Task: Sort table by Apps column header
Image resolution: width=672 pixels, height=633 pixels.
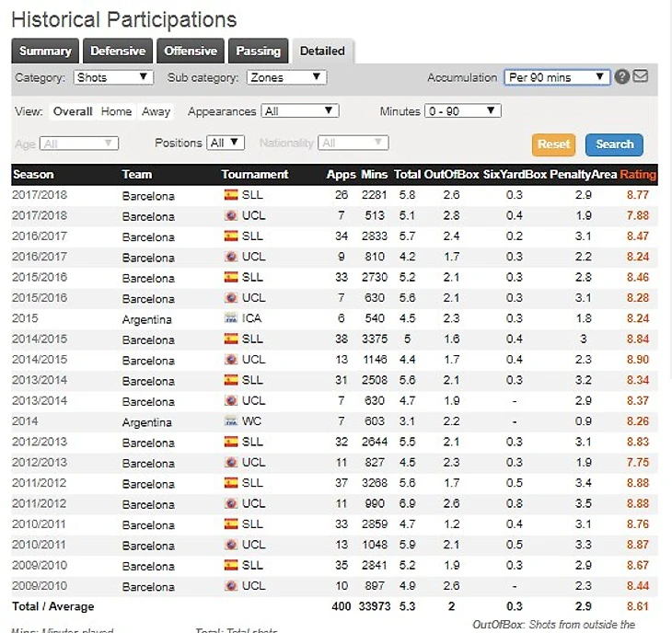Action: [341, 174]
